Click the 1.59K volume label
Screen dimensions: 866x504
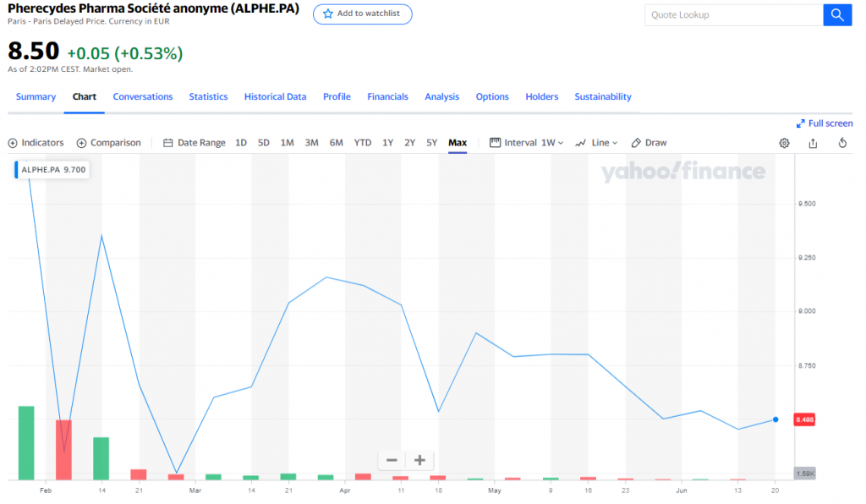805,474
